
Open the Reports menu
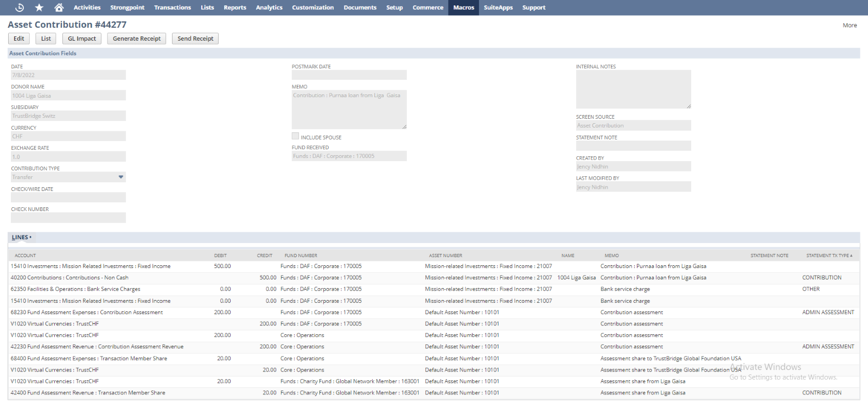click(x=234, y=8)
